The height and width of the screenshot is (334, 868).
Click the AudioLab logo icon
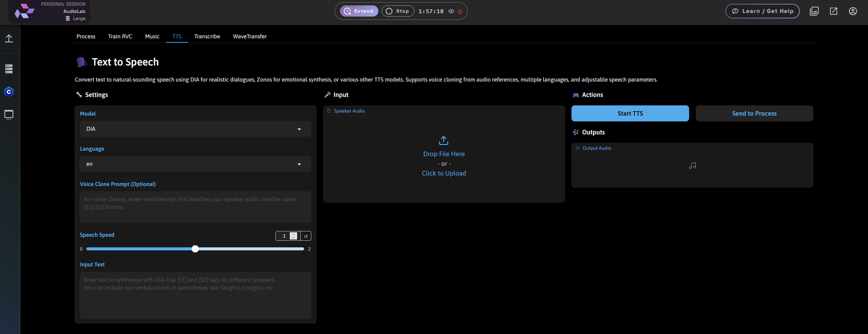click(x=24, y=11)
